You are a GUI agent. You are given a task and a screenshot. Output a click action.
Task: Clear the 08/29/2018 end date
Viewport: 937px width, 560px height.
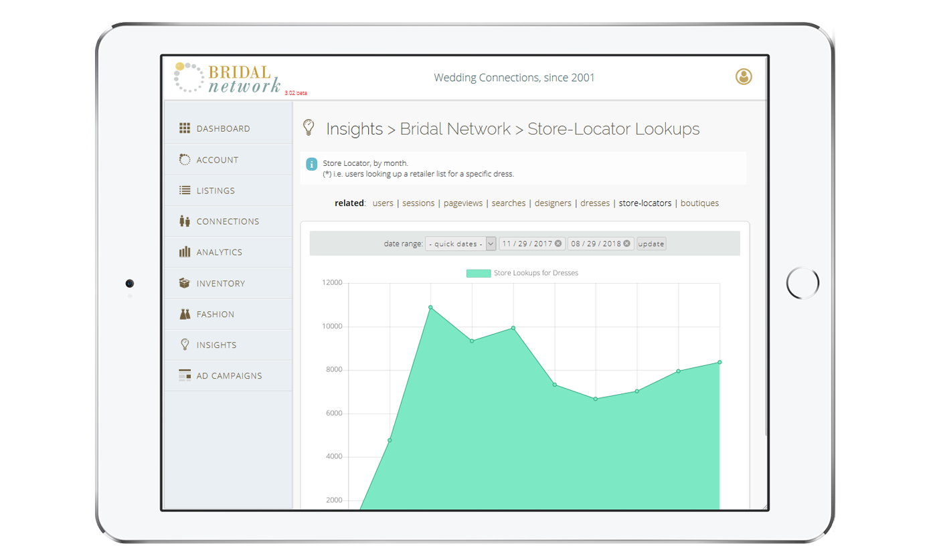(627, 244)
